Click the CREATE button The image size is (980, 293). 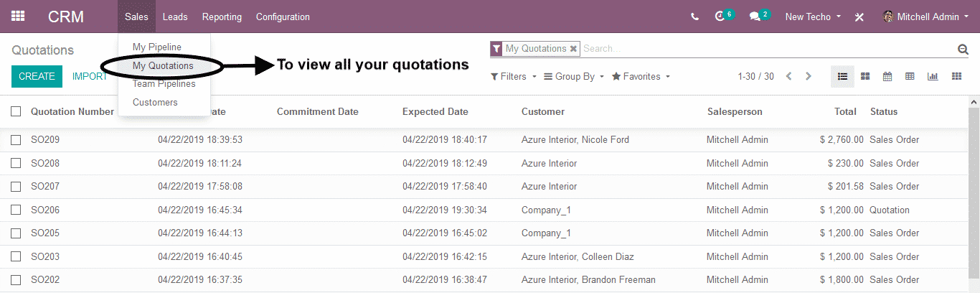click(x=37, y=76)
